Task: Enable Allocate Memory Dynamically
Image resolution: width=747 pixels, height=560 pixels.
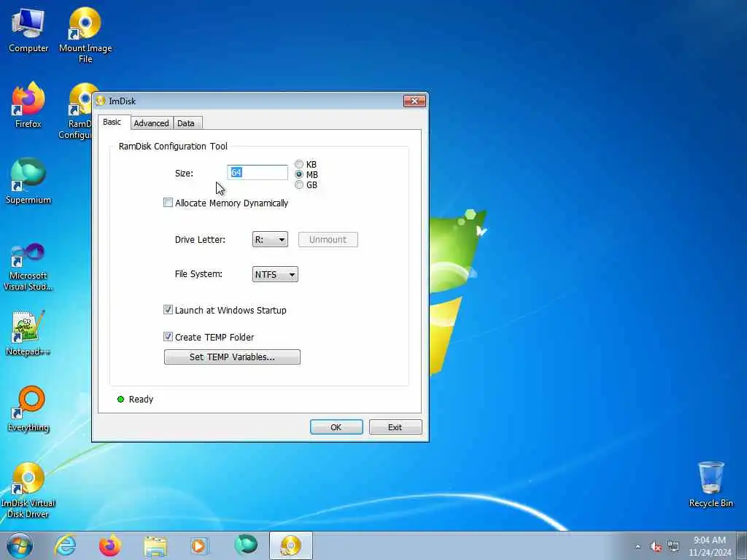Action: (x=169, y=203)
